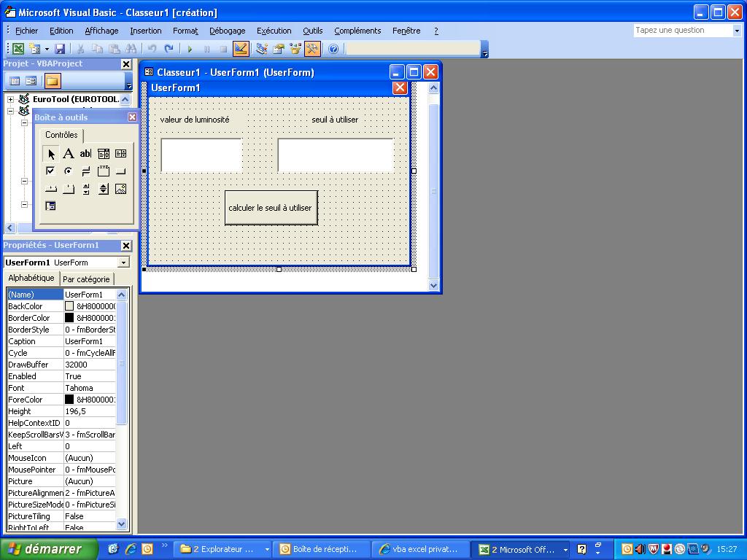Select the Label (A) tool in the toolbox
The height and width of the screenshot is (560, 747).
69,153
